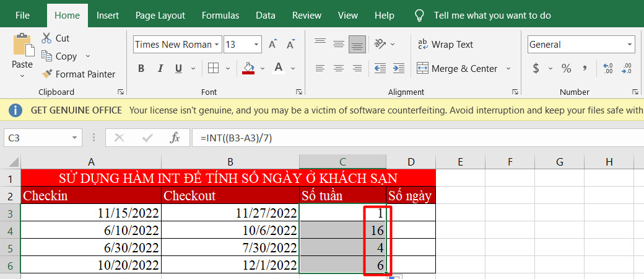Viewport: 644px width, 279px height.
Task: Switch to the Page Layout tab
Action: click(x=160, y=15)
